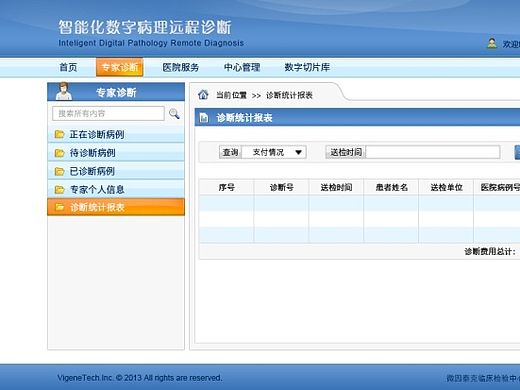Click the 序号 column header
This screenshot has height=390, width=520.
(x=227, y=187)
